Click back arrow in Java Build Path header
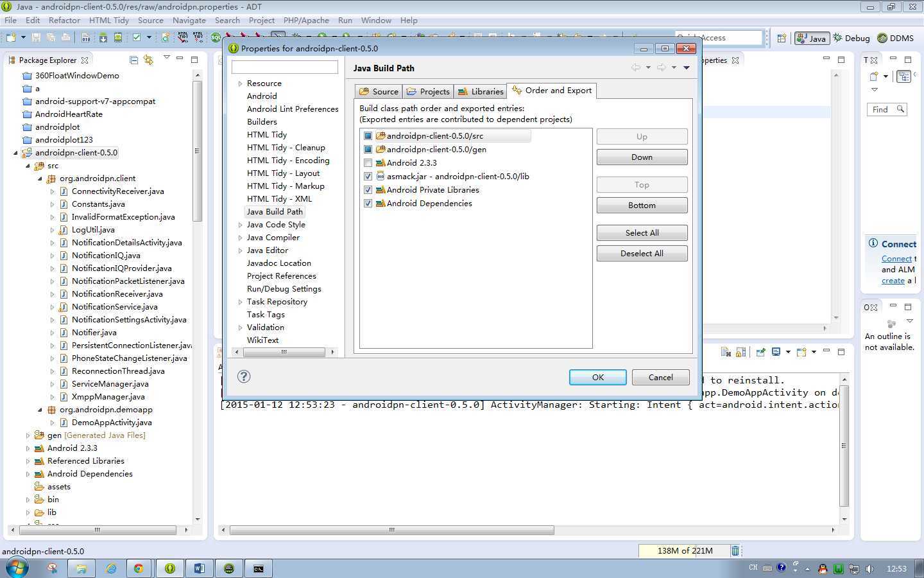 (635, 67)
